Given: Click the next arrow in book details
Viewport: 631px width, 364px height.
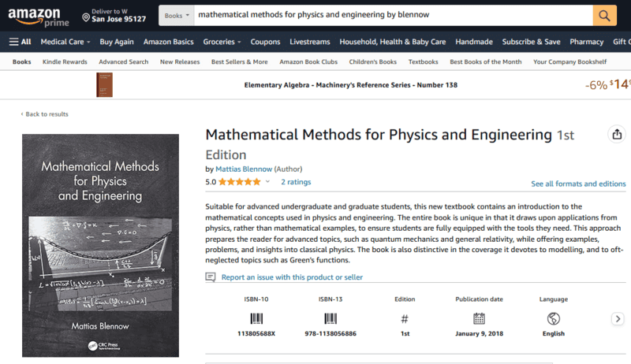Looking at the screenshot, I should 618,319.
